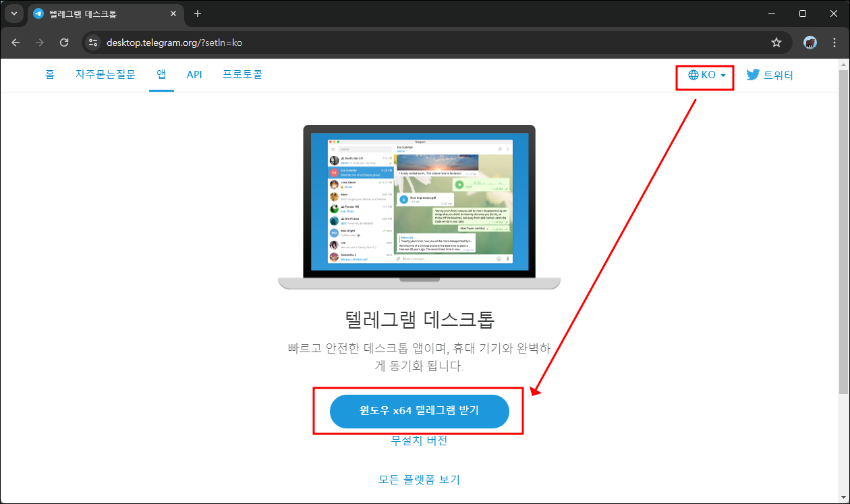Open the 트위터 link
The image size is (850, 504).
770,75
